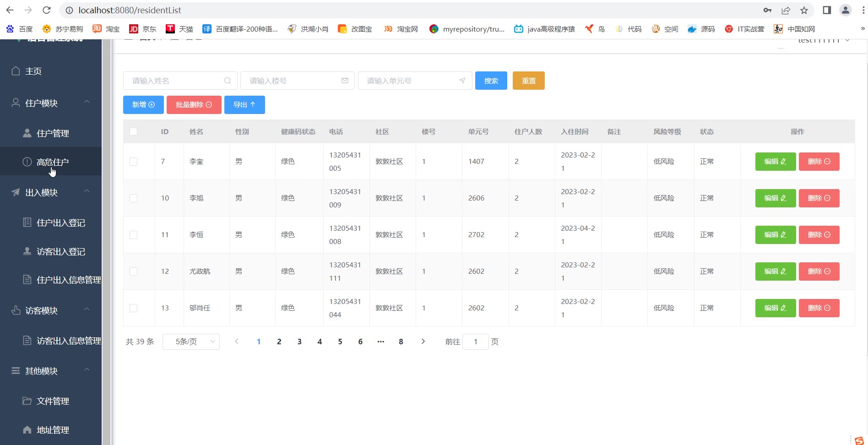Open 住户出入登记 in the sidebar
868x445 pixels.
coord(60,222)
